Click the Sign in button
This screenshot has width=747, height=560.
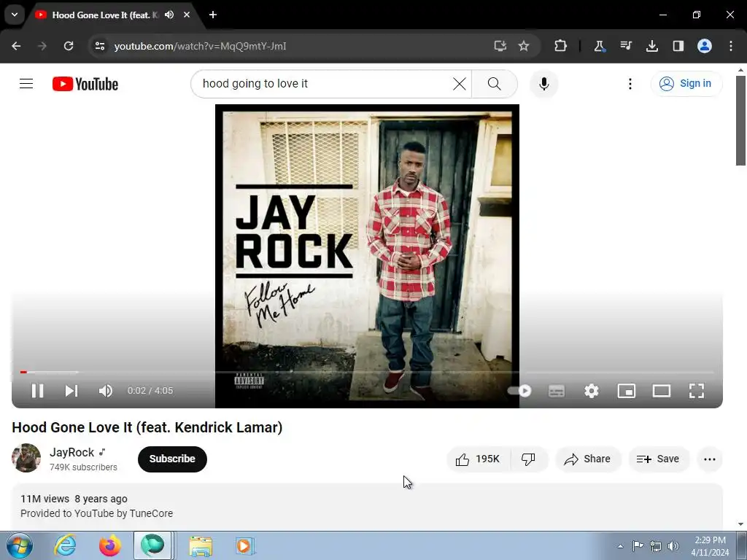[686, 83]
